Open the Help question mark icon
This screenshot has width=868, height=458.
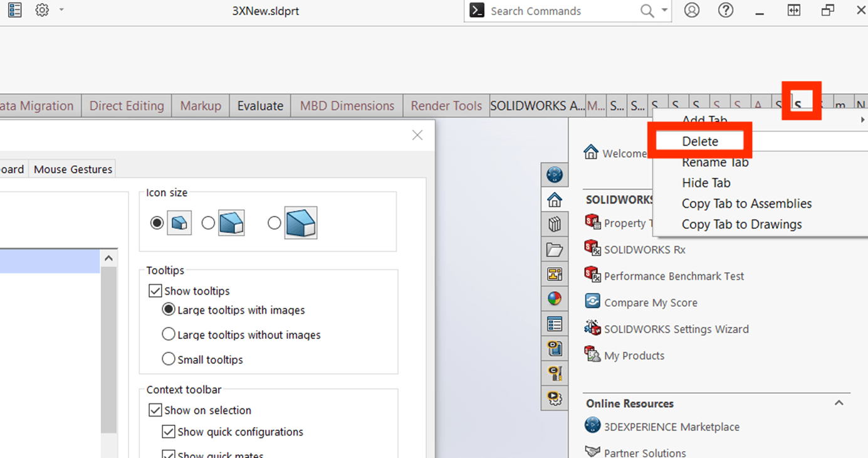click(726, 10)
